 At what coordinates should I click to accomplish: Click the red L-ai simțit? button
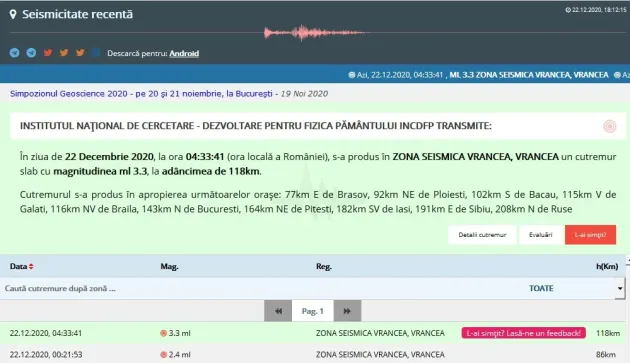590,235
